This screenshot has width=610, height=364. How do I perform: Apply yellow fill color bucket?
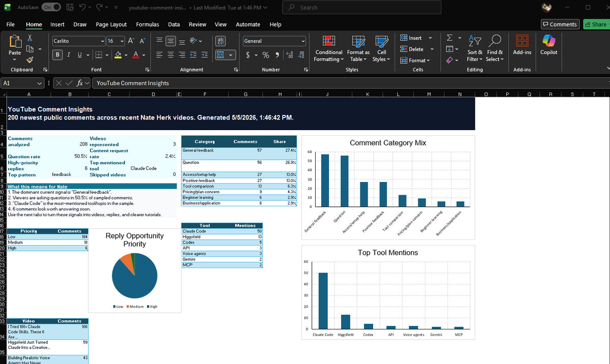click(x=117, y=55)
